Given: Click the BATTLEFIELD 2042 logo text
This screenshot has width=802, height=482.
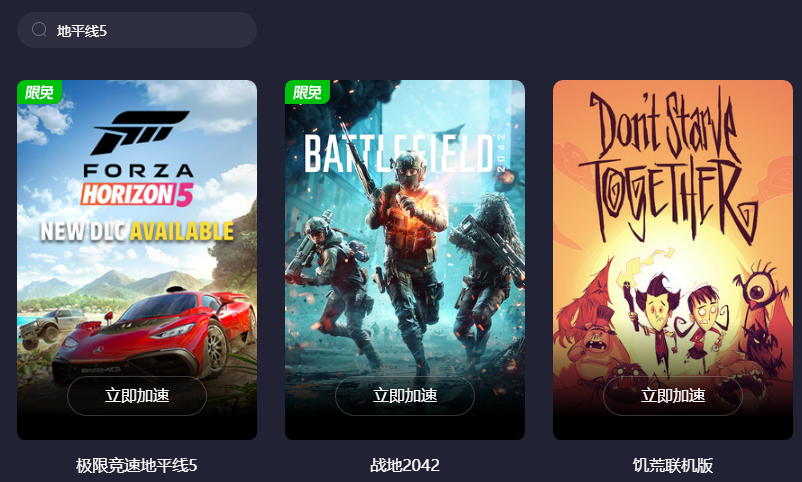Looking at the screenshot, I should [405, 153].
